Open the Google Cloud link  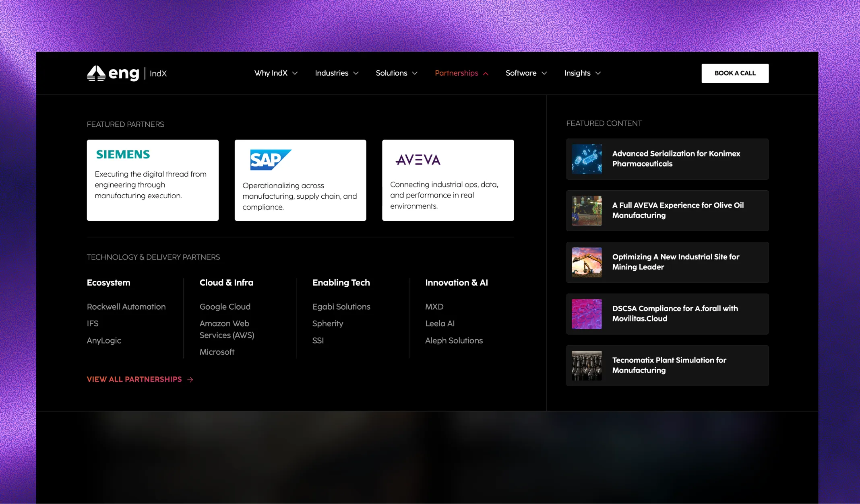(225, 307)
